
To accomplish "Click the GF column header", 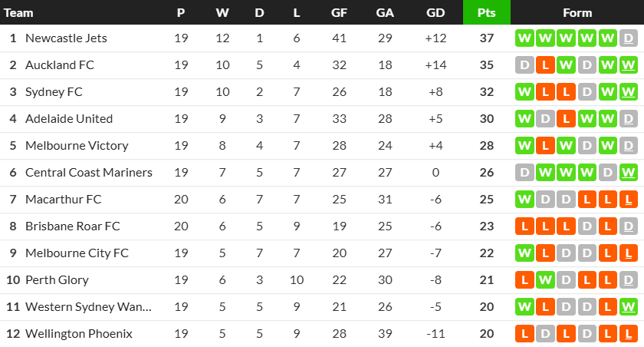I will tap(339, 13).
